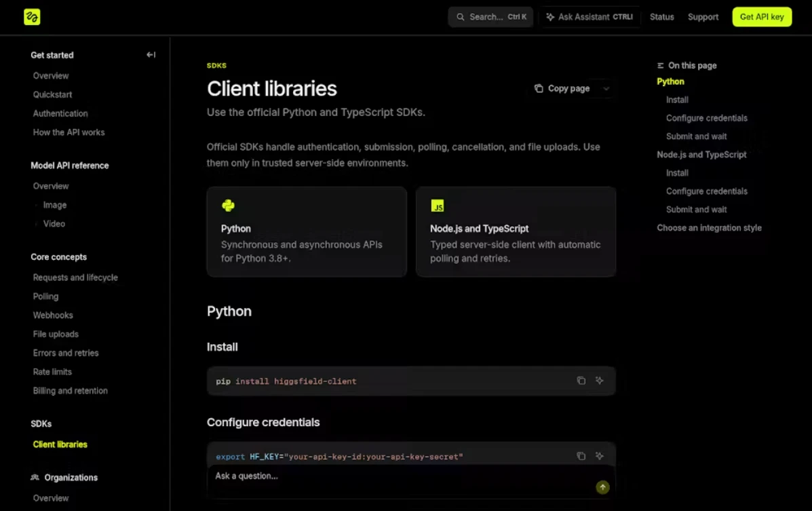Open How the API works page

(69, 132)
